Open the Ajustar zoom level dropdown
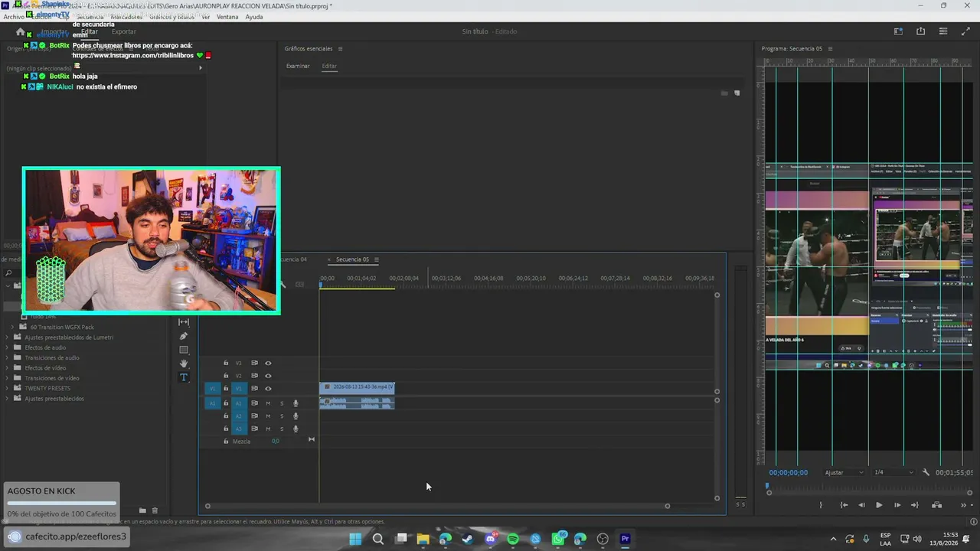Viewport: 980px width, 551px height. tap(844, 473)
